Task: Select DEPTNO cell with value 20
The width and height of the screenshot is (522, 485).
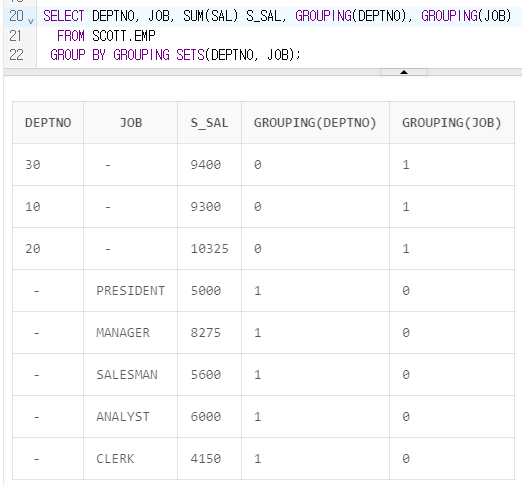Action: coord(48,249)
